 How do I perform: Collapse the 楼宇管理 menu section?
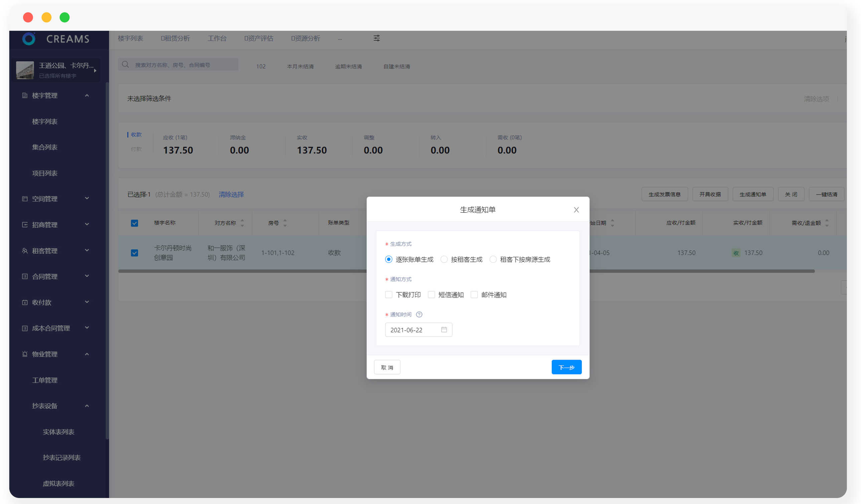coord(87,95)
